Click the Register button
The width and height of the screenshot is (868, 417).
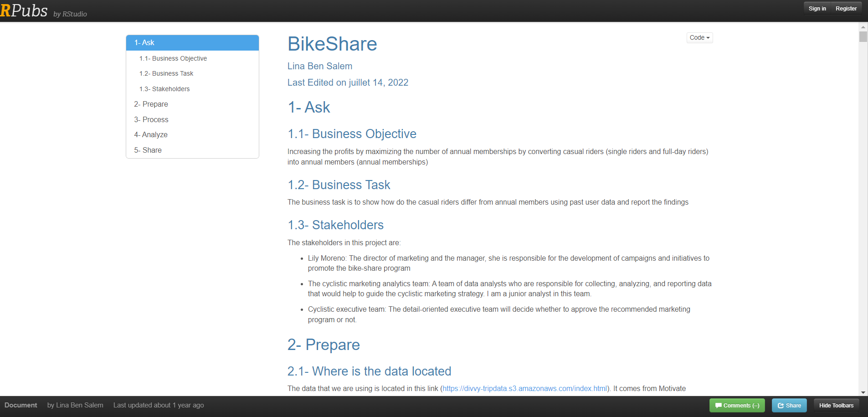click(x=846, y=9)
